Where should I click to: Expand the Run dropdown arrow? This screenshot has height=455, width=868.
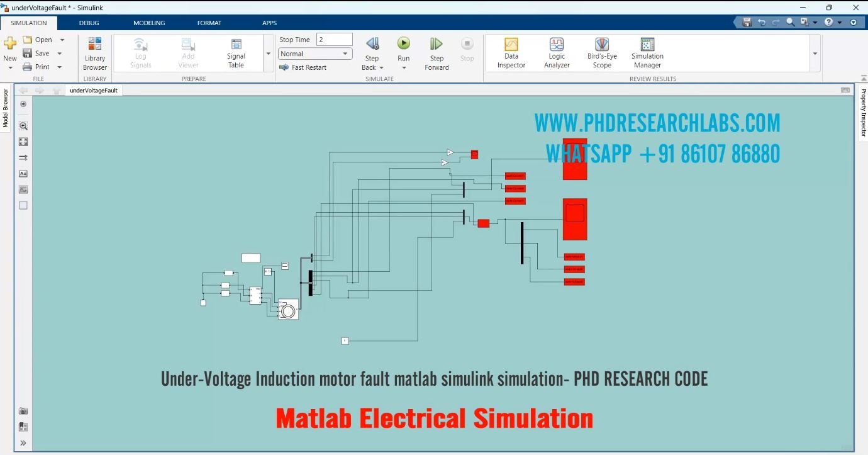404,68
